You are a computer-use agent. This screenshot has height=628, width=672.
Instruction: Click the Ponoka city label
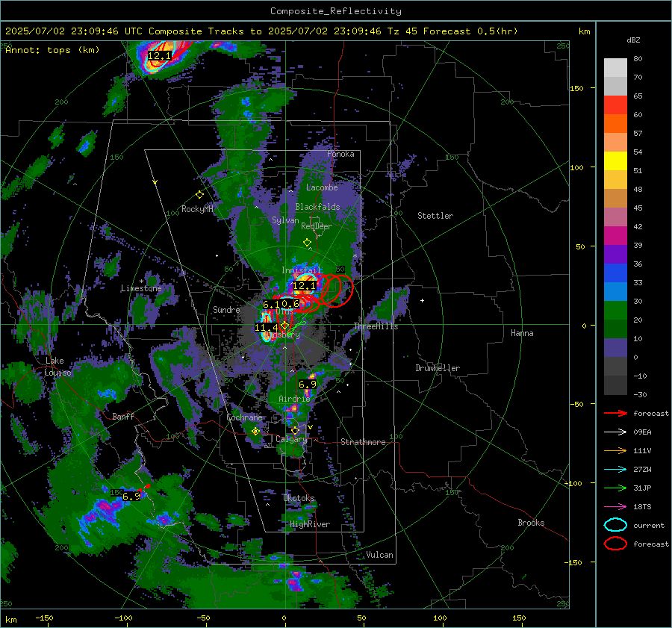click(340, 154)
